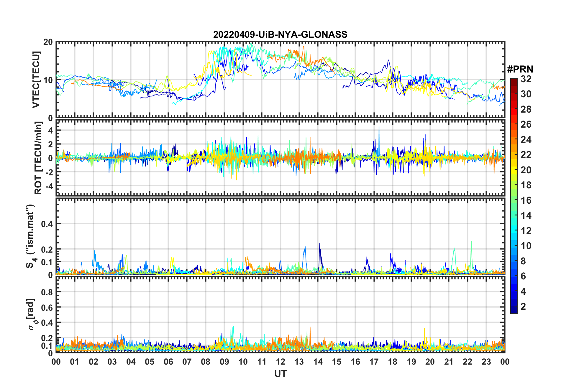Click colorbar tick label 32

pyautogui.click(x=526, y=79)
